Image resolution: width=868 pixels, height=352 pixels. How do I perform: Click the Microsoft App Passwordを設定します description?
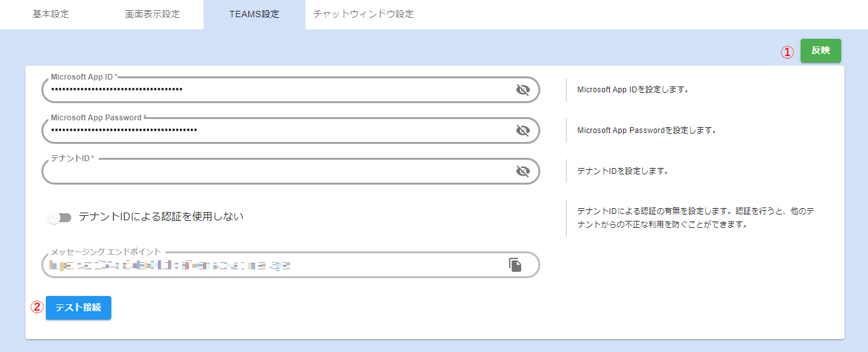click(x=647, y=130)
